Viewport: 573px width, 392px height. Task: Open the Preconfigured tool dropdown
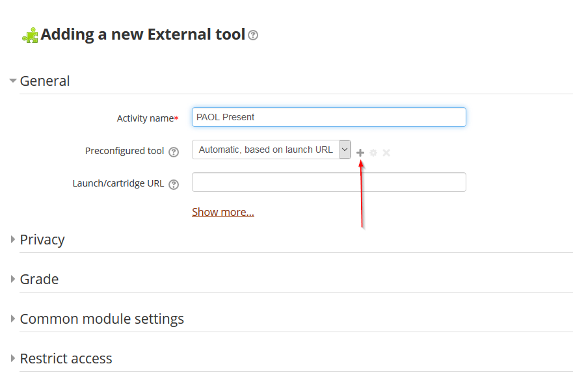[x=271, y=150]
